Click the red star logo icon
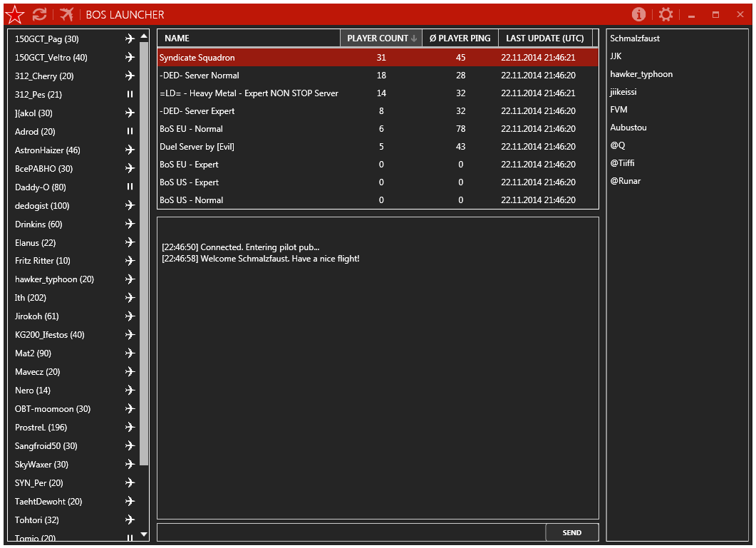Screen dimensions: 756x548 tap(15, 14)
